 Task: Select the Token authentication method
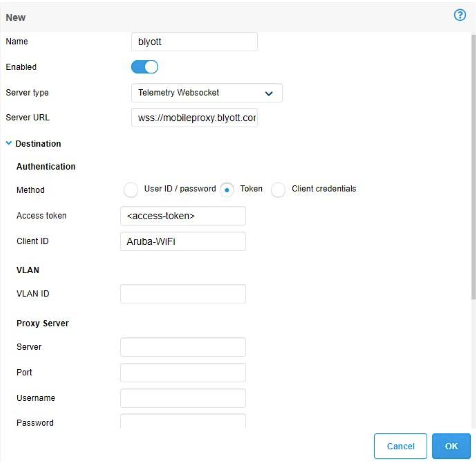(x=227, y=190)
